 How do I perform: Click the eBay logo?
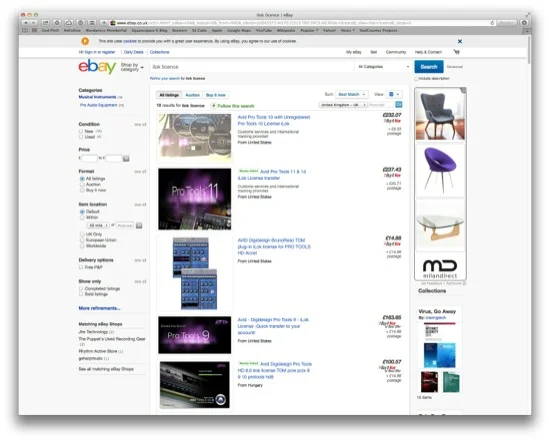tap(97, 66)
